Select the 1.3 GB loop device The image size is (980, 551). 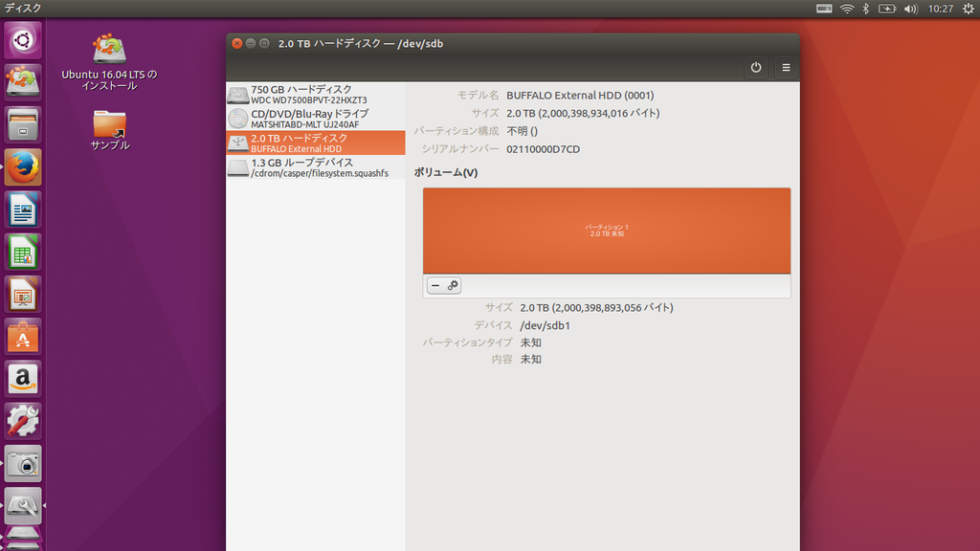(316, 167)
